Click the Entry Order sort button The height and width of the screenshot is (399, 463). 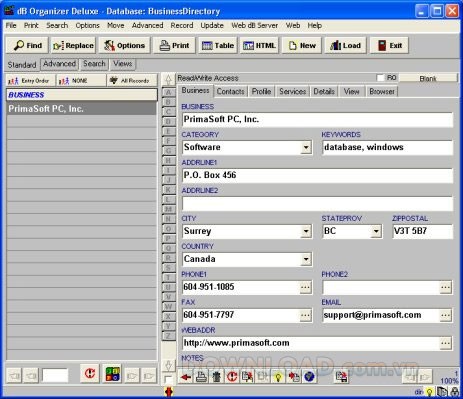click(x=30, y=81)
